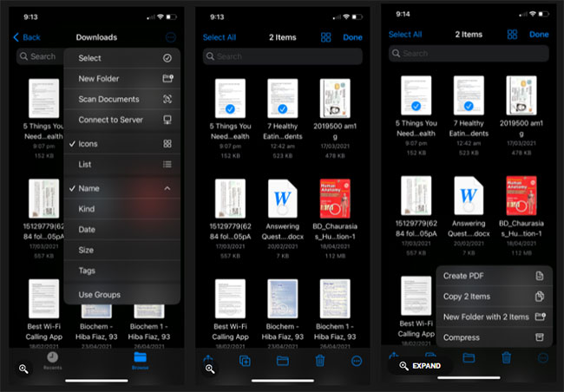This screenshot has height=392, width=564.
Task: Tap Scan Documents viewfinder icon in menu
Action: pyautogui.click(x=167, y=99)
